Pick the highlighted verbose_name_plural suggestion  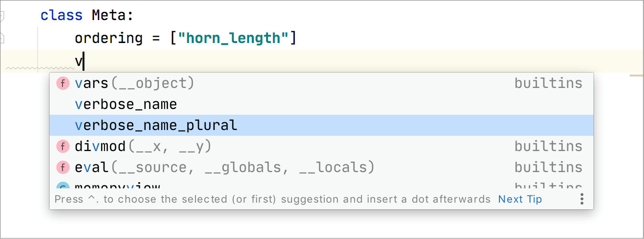point(156,125)
